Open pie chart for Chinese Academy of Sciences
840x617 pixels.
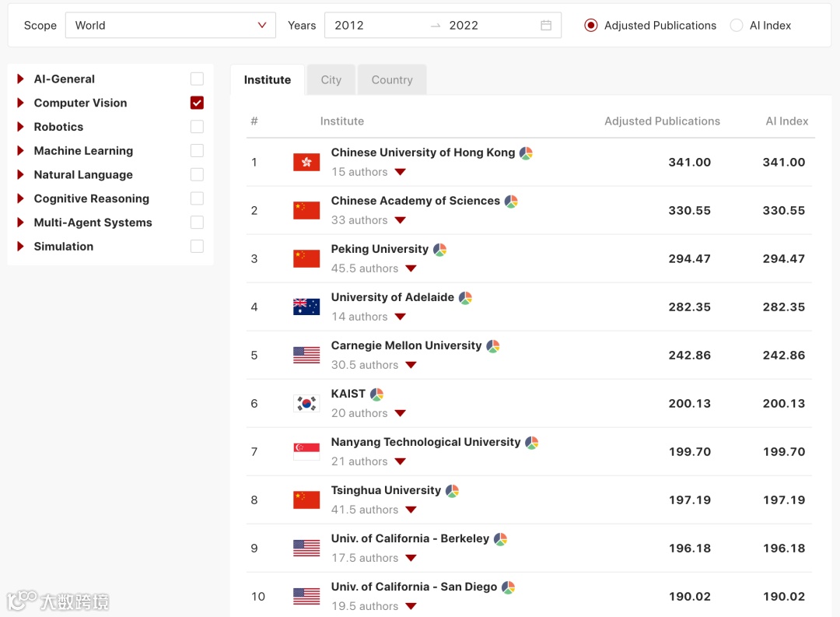pyautogui.click(x=511, y=202)
